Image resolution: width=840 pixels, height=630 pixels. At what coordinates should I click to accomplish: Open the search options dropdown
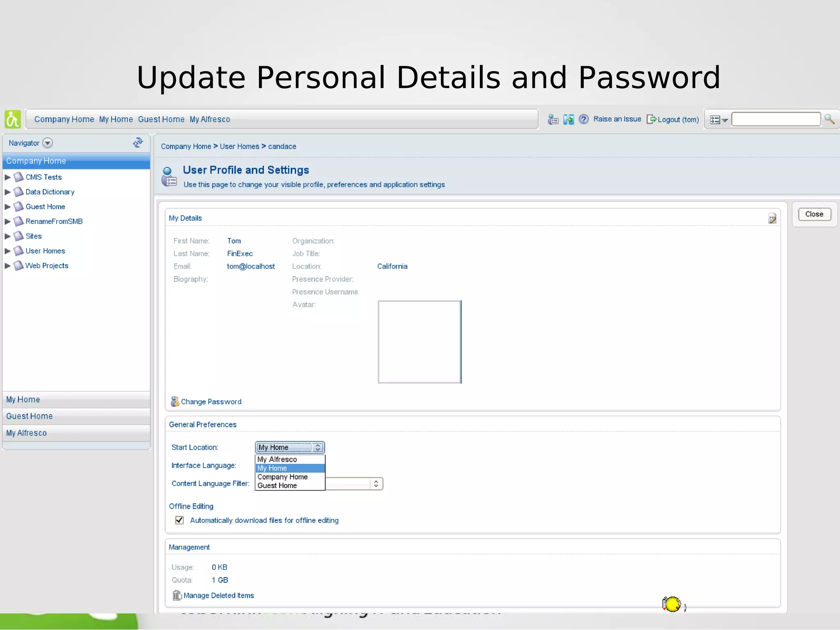(x=719, y=120)
